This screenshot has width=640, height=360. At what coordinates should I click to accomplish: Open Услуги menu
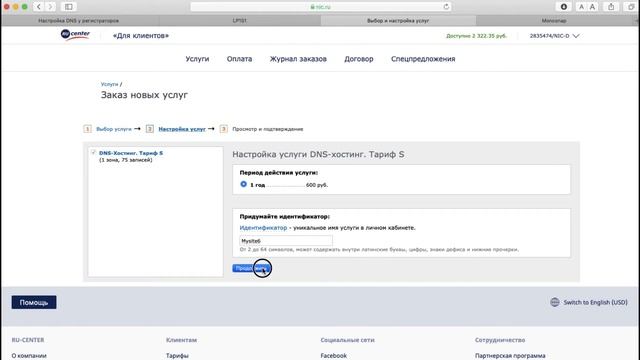pos(197,59)
